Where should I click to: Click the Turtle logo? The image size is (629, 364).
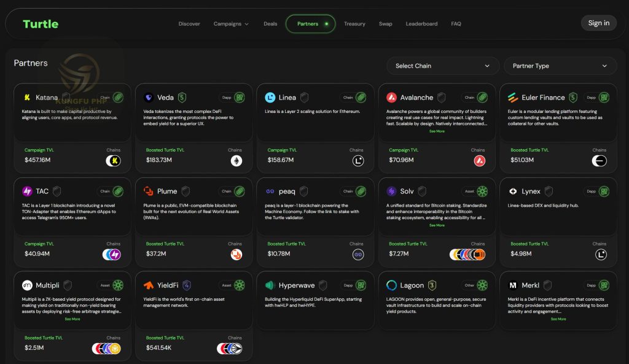point(41,24)
